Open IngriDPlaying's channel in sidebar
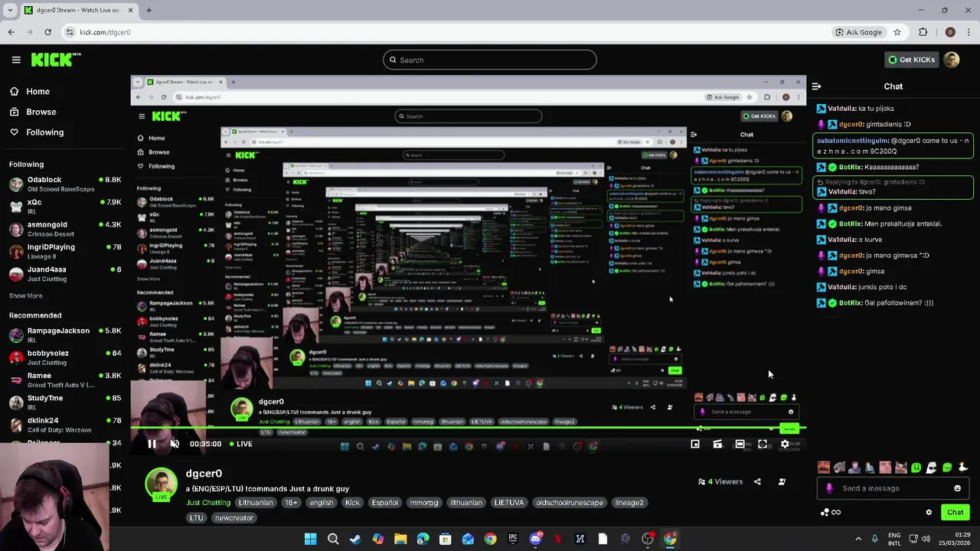The width and height of the screenshot is (980, 551). click(x=65, y=251)
